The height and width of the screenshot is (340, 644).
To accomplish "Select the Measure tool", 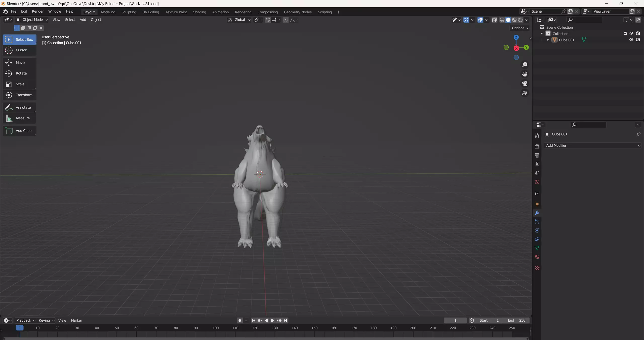I will tap(19, 118).
